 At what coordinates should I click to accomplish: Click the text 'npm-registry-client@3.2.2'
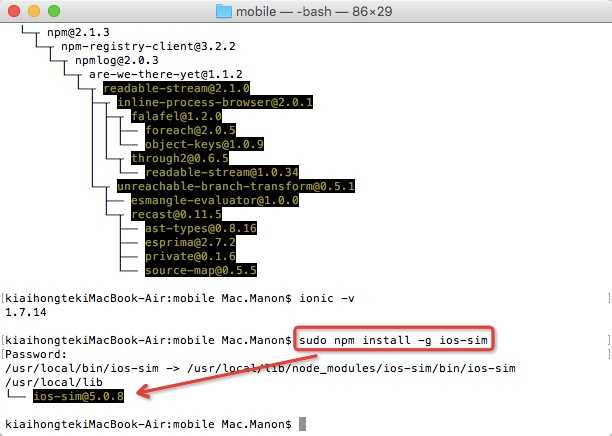pos(148,46)
